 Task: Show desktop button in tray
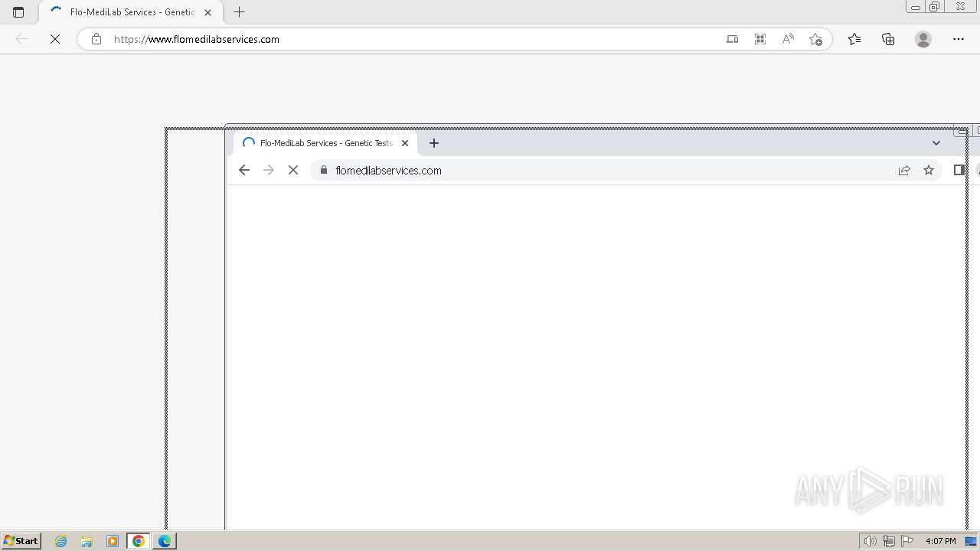coord(971,541)
